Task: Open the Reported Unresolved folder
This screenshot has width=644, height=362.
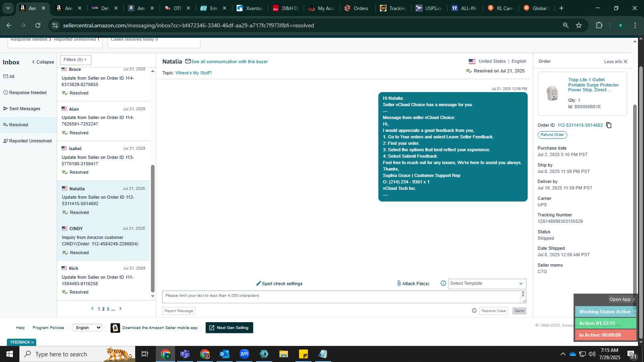Action: 27,141
